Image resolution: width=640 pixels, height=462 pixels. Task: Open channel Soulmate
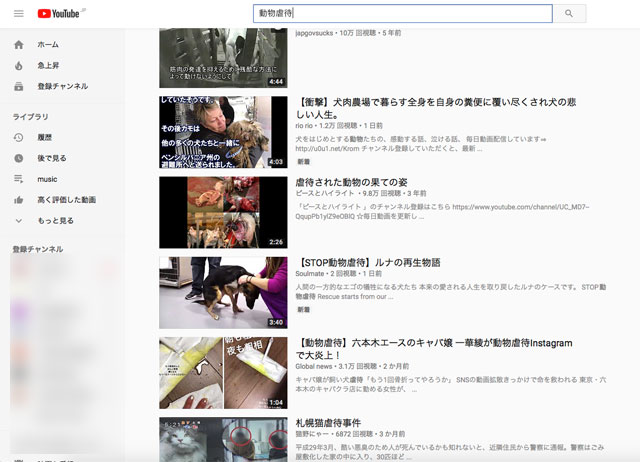[x=310, y=274]
